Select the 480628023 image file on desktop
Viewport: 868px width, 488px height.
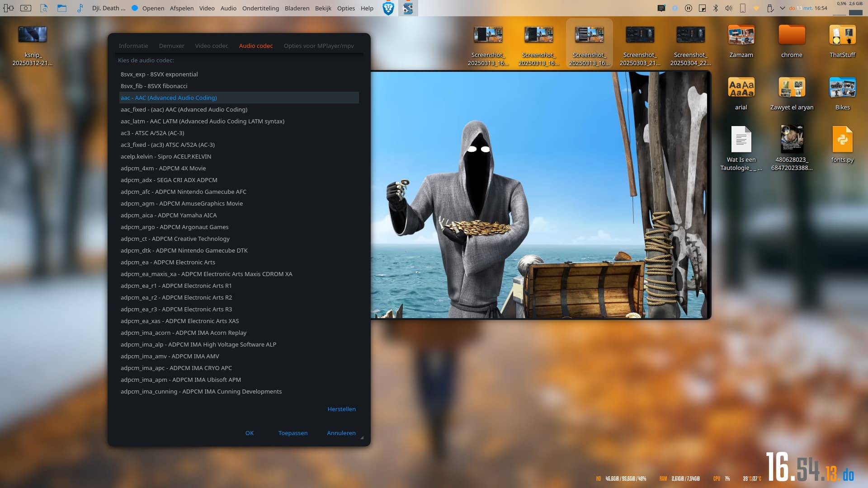point(792,148)
